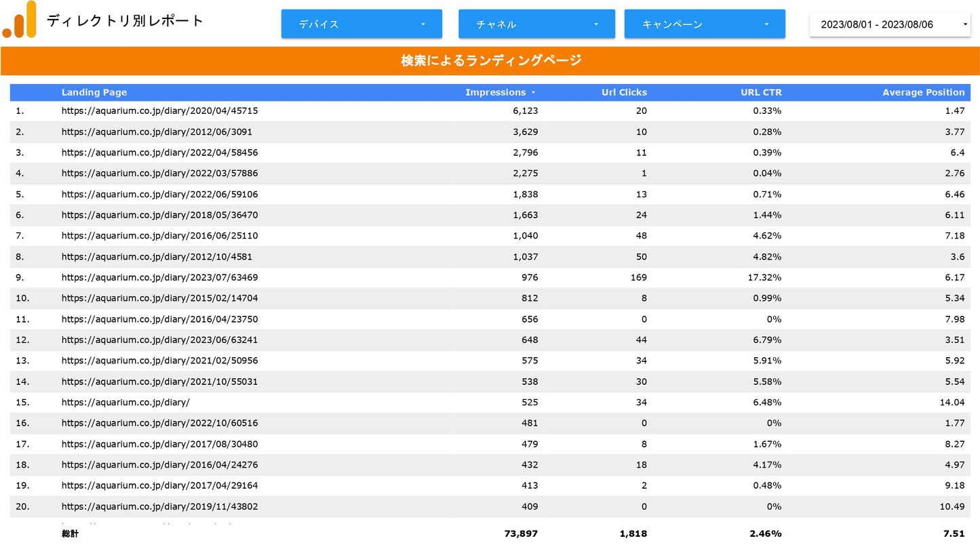Click the 総計 total row label
980x551 pixels.
(70, 534)
